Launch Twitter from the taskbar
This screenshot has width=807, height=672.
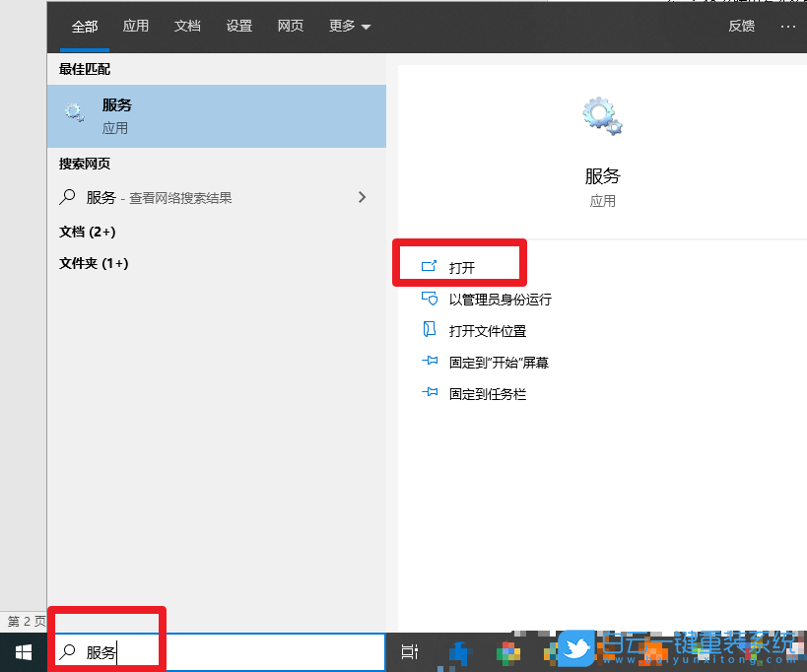[x=575, y=649]
